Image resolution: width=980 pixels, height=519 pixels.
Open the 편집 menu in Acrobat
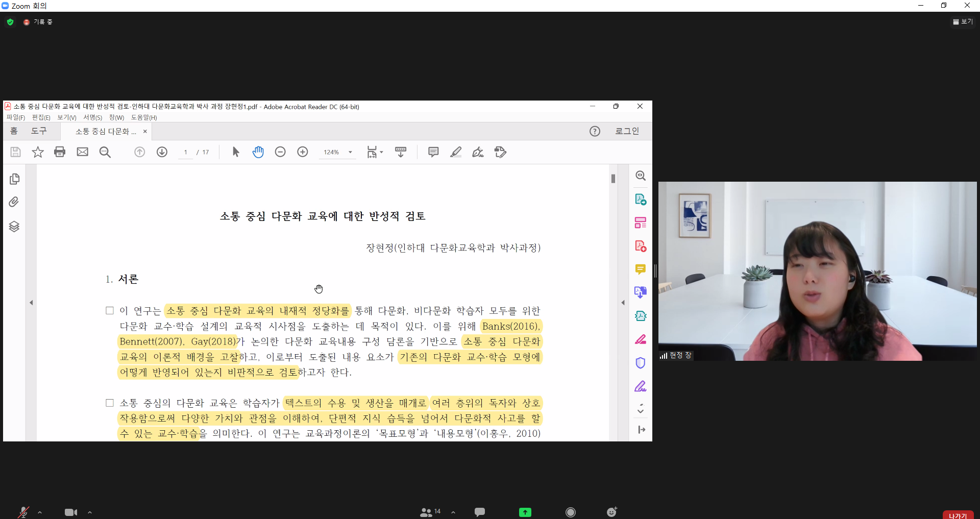click(x=41, y=117)
